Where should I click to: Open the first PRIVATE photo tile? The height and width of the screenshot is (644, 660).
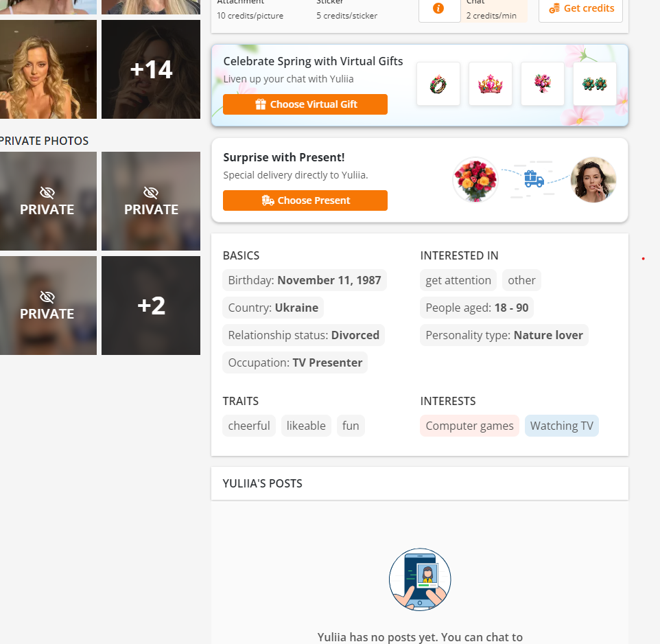pyautogui.click(x=48, y=201)
